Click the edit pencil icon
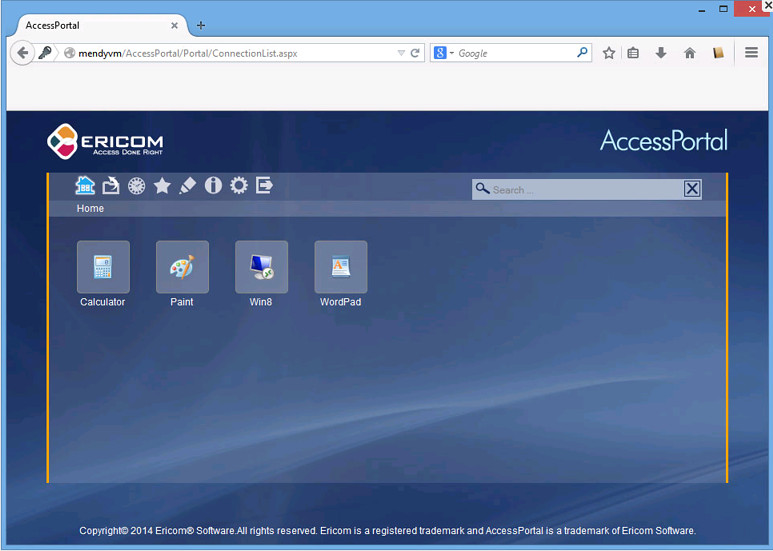 pyautogui.click(x=187, y=186)
